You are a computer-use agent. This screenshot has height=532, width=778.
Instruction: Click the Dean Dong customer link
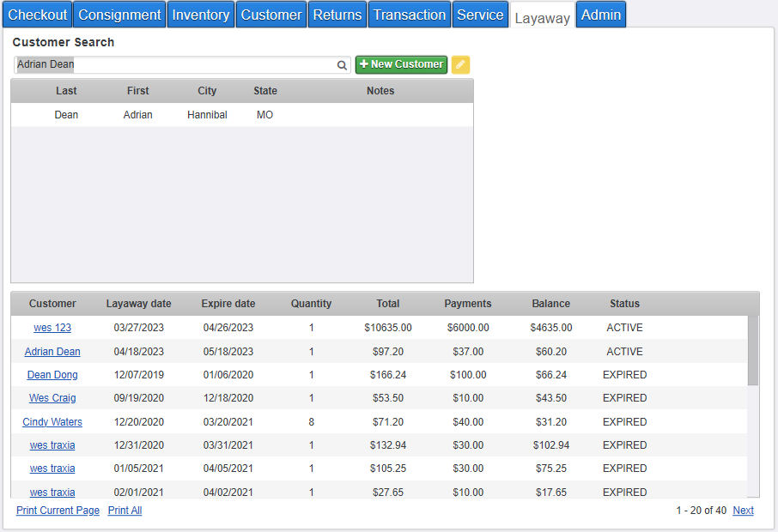click(x=52, y=375)
